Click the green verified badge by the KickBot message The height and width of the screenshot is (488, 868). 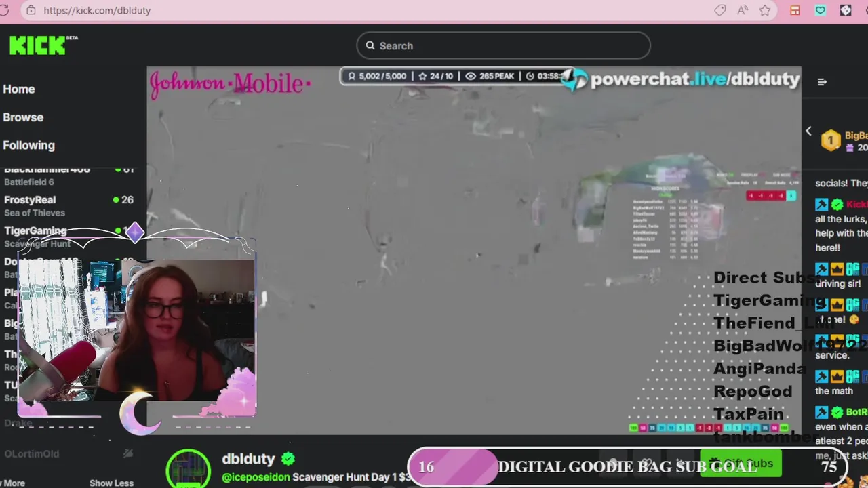837,204
